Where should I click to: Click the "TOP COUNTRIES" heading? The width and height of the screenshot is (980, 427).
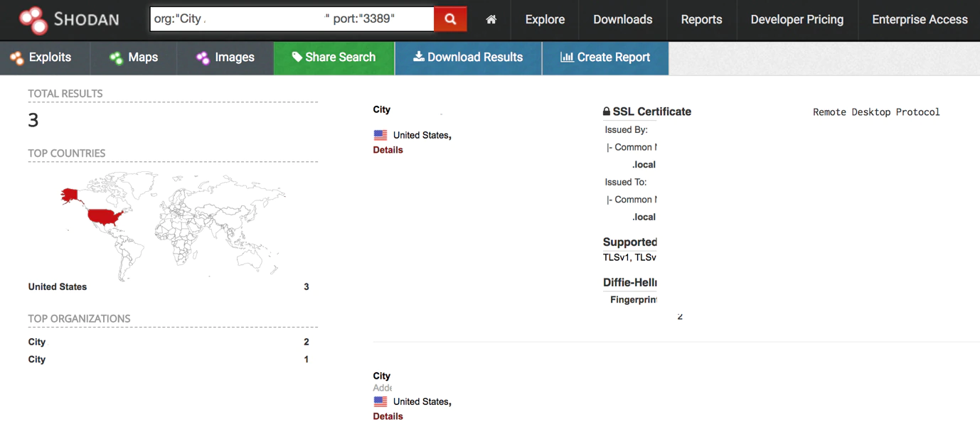[x=67, y=153]
